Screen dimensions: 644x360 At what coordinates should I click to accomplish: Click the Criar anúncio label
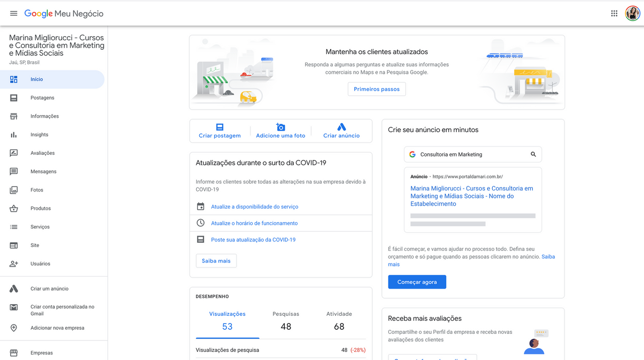click(342, 136)
